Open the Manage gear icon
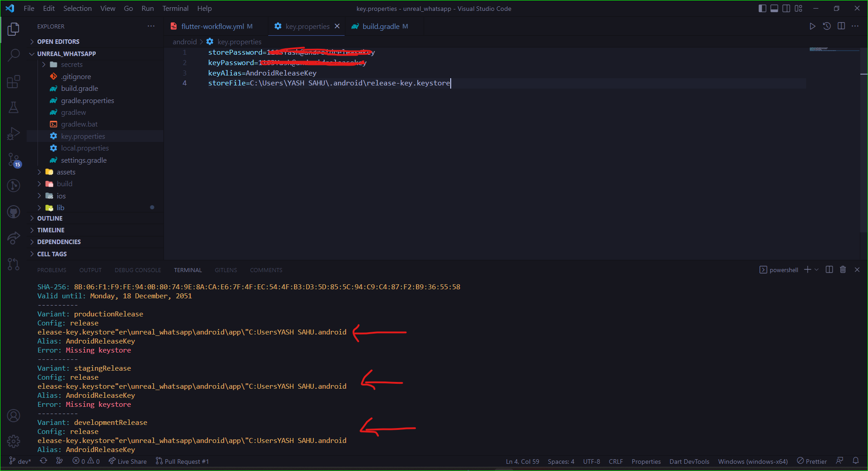868x471 pixels. pos(14,441)
